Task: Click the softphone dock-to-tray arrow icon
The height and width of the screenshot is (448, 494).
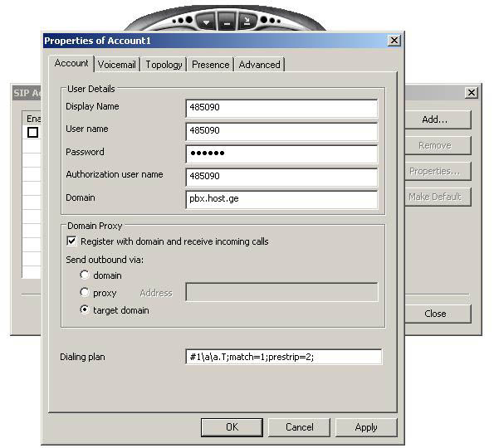Action: pos(247,21)
